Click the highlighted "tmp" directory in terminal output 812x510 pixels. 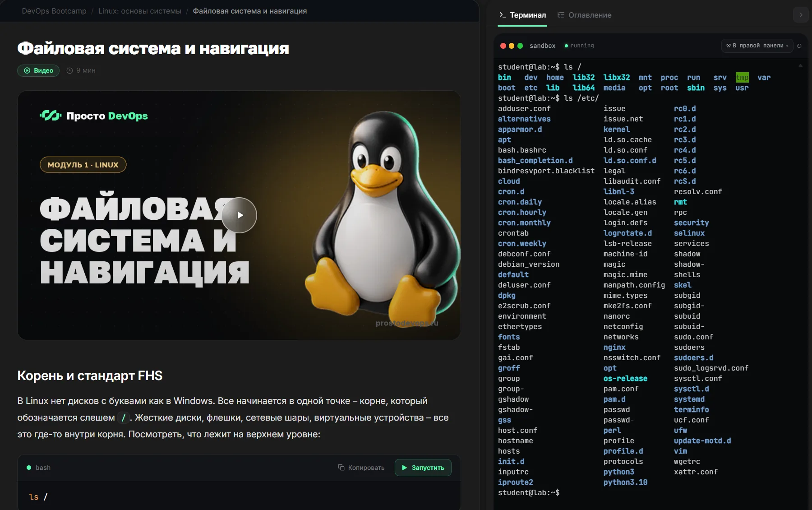[742, 78]
